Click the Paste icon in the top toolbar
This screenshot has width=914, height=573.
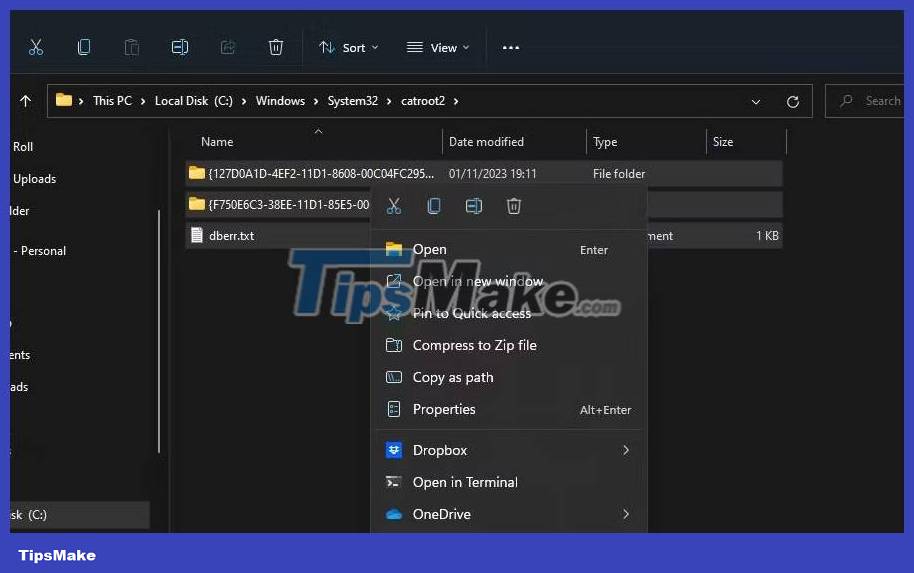click(132, 47)
